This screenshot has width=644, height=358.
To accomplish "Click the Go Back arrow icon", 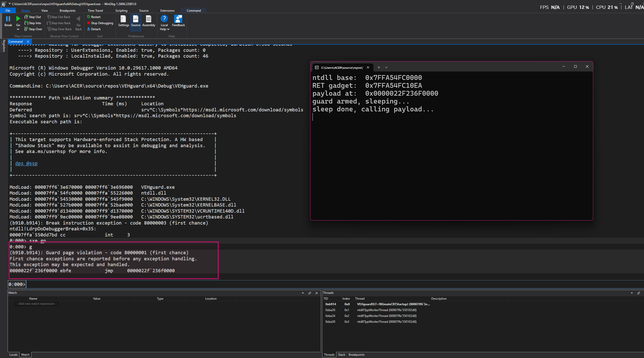I will (78, 19).
